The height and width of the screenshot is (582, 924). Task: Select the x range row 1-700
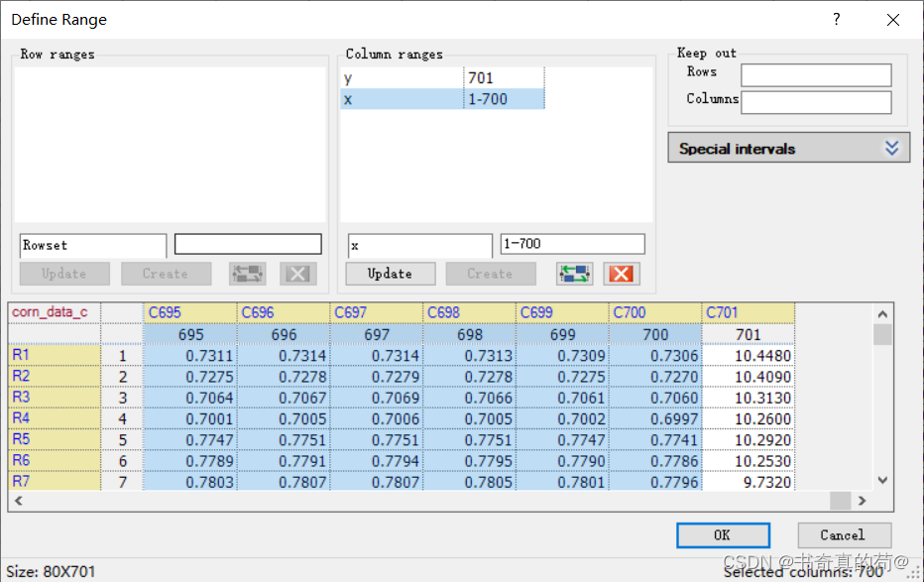(442, 99)
